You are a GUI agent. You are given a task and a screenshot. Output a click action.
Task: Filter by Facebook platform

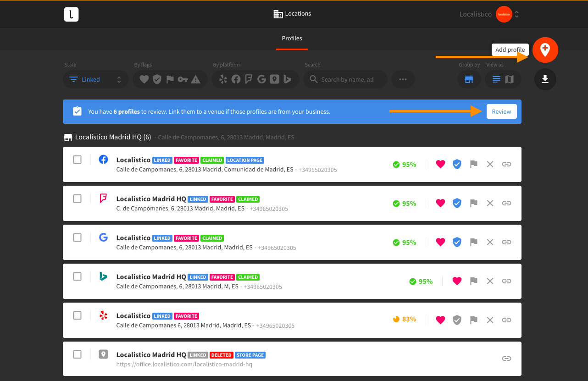[236, 79]
